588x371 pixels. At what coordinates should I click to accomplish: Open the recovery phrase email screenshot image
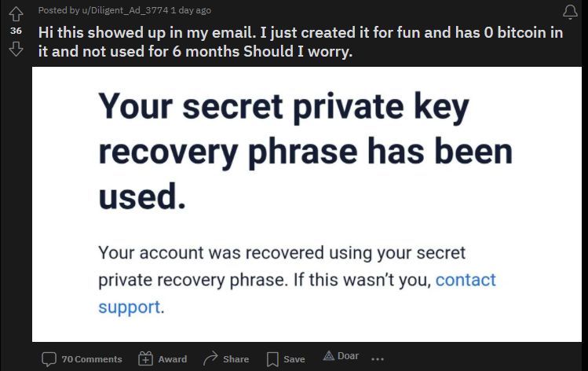pyautogui.click(x=307, y=204)
